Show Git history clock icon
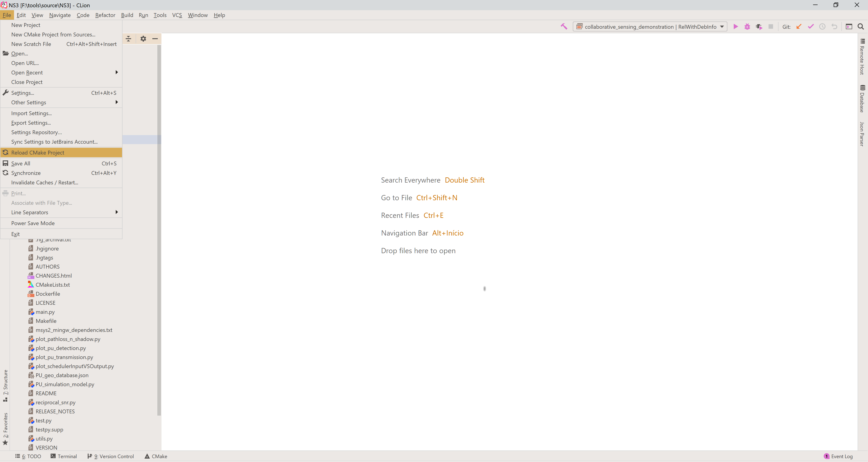 click(x=822, y=27)
